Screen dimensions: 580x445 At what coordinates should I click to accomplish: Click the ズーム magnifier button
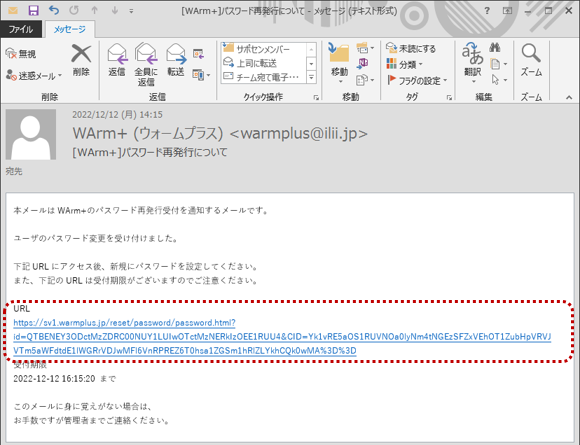point(531,60)
